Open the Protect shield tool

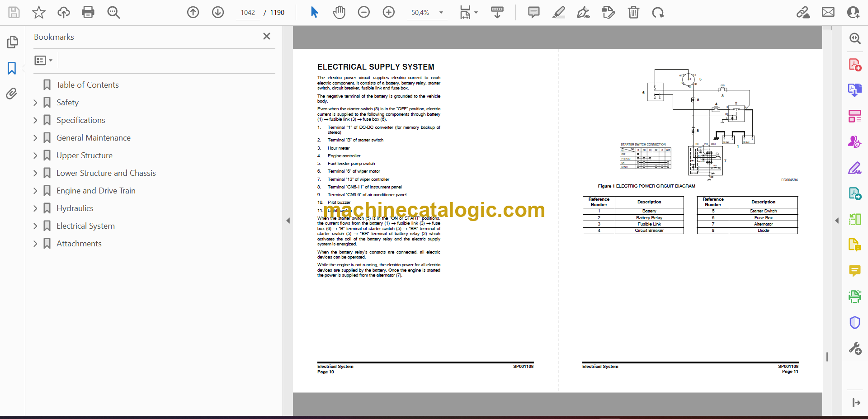(x=855, y=323)
